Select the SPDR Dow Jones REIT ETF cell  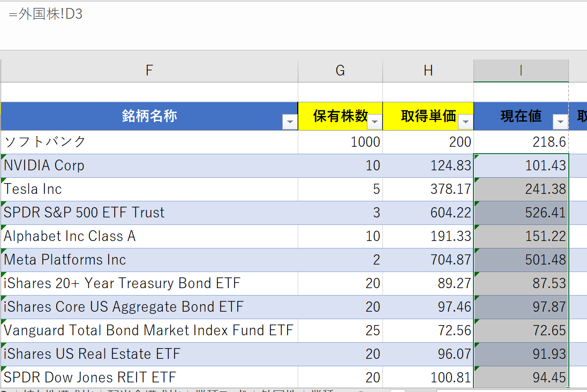[149, 378]
